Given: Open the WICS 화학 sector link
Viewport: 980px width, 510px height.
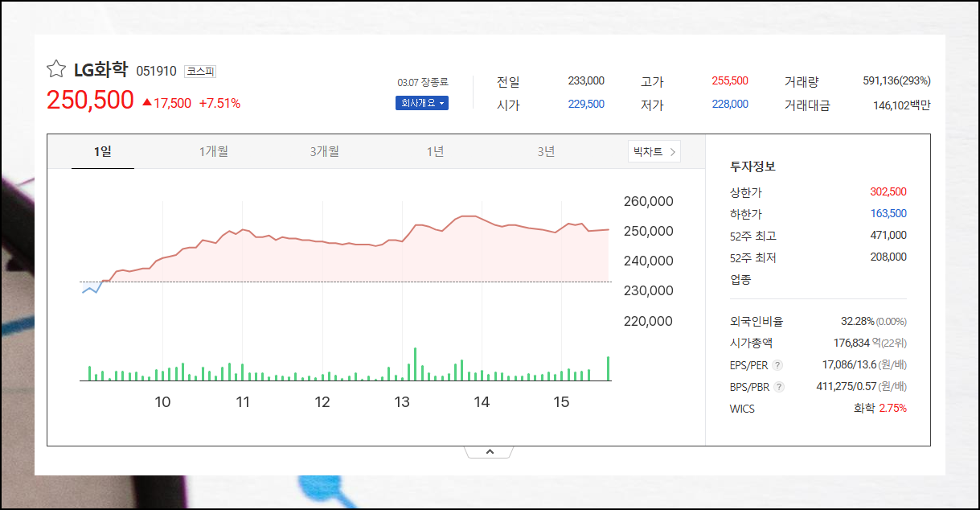Looking at the screenshot, I should pyautogui.click(x=864, y=408).
